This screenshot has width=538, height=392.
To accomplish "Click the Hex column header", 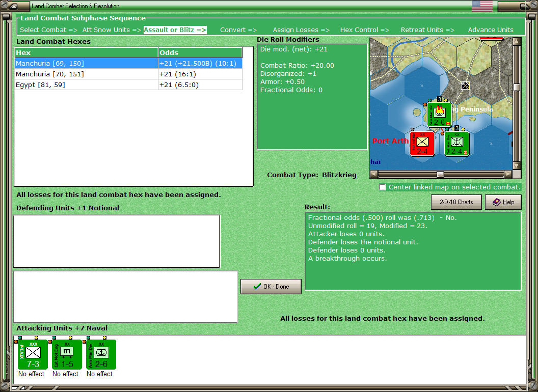I will (86, 52).
